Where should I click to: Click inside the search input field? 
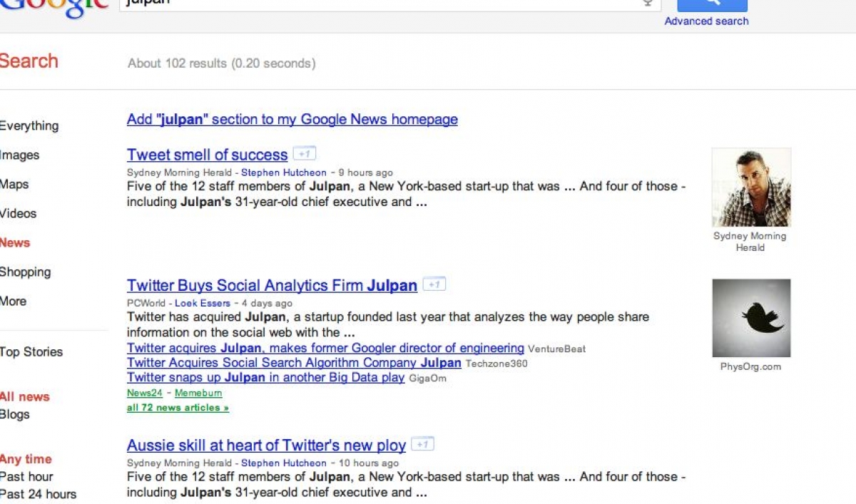click(378, 4)
